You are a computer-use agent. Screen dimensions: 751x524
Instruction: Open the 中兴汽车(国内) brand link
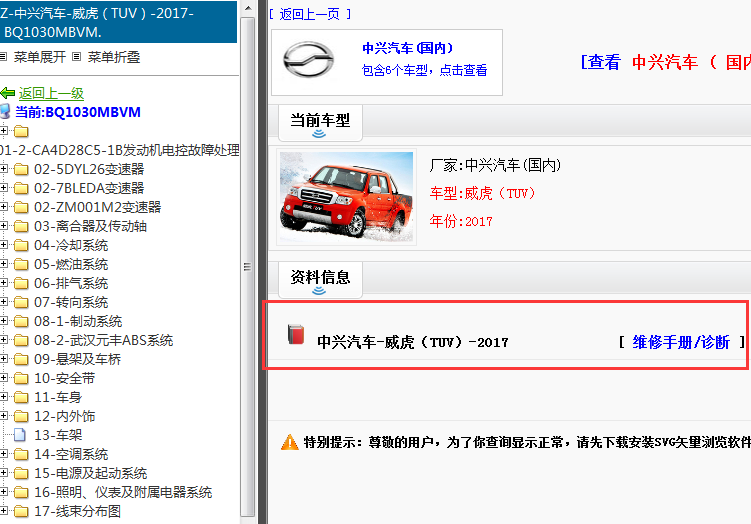[x=408, y=48]
